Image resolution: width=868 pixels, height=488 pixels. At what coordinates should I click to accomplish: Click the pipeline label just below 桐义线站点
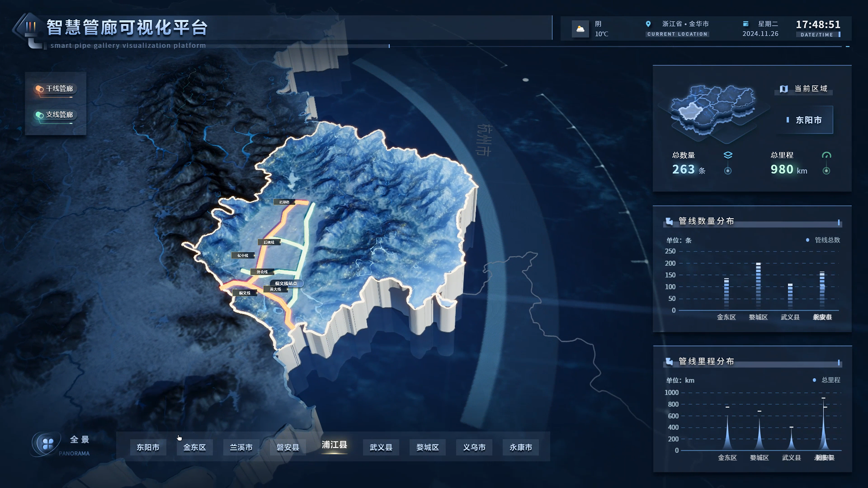pyautogui.click(x=276, y=289)
